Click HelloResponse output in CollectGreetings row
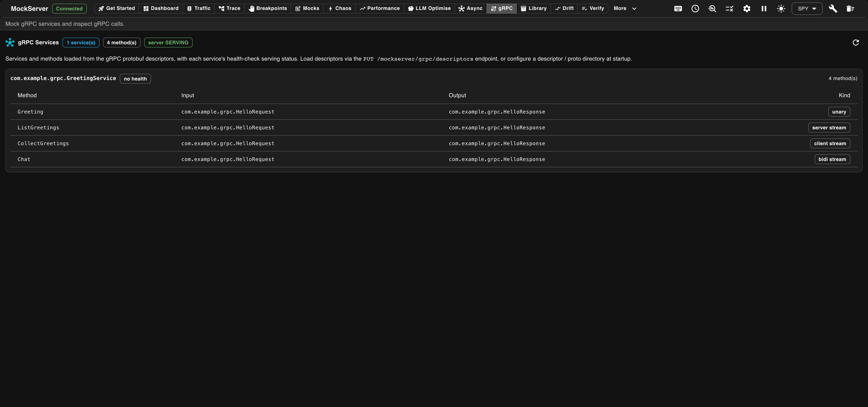 497,144
